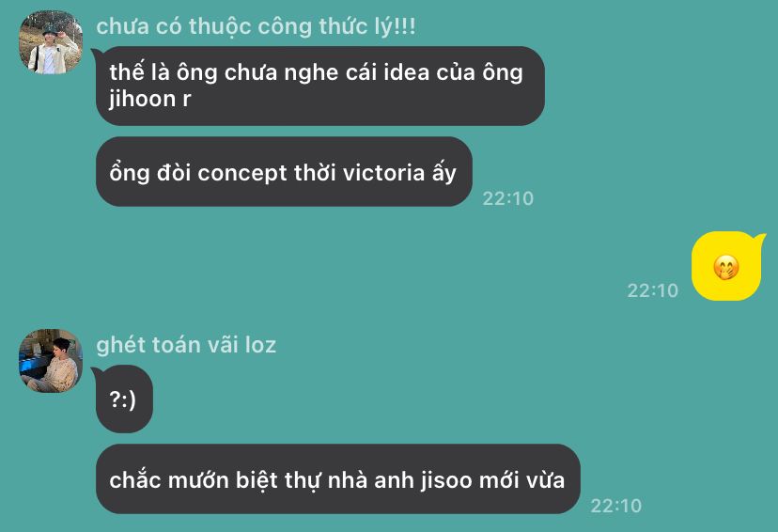The height and width of the screenshot is (532, 778).
Task: Tap the avatar of the person sitting indoors
Action: [x=51, y=361]
